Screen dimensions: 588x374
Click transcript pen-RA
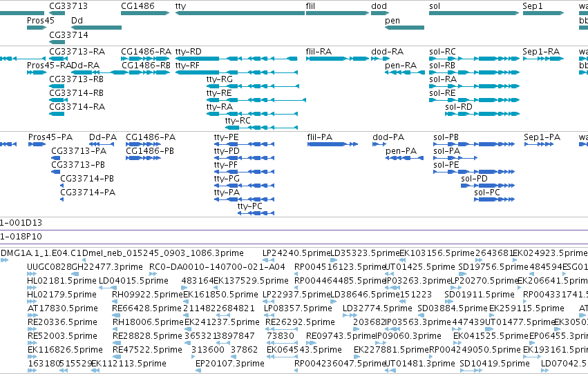405,72
